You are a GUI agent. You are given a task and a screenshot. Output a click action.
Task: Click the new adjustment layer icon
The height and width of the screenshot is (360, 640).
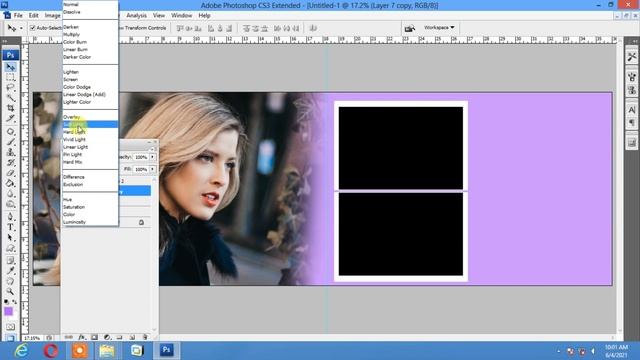coord(107,337)
